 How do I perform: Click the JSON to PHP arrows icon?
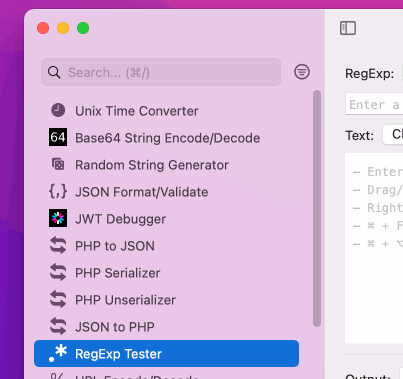pyautogui.click(x=58, y=326)
